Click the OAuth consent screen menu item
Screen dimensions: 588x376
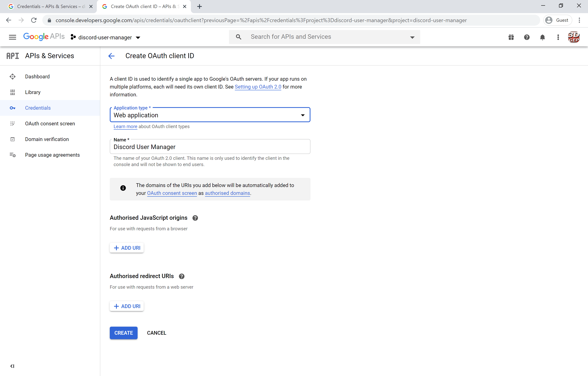tap(50, 124)
